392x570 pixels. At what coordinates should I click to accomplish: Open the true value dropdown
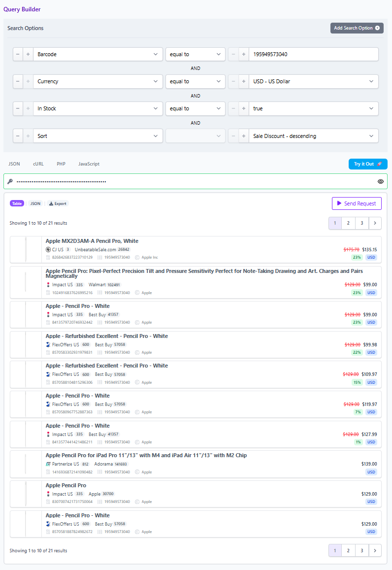[314, 109]
